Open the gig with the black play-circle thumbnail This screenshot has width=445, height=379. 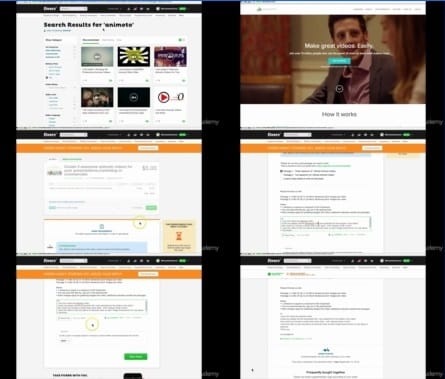coord(134,97)
